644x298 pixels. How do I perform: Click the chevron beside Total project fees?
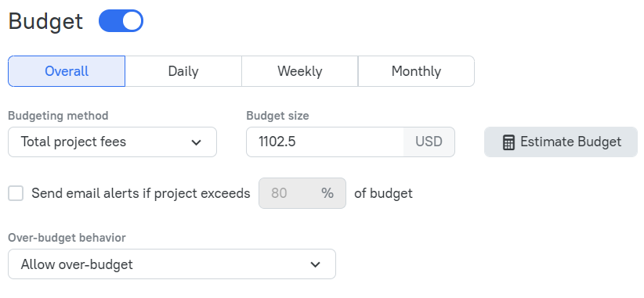(197, 142)
